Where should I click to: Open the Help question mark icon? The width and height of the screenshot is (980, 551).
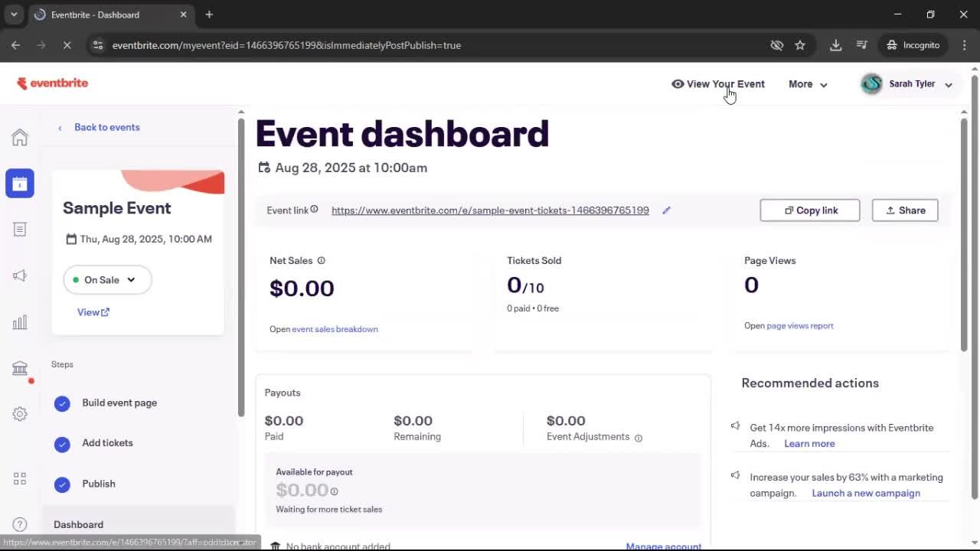click(x=20, y=524)
